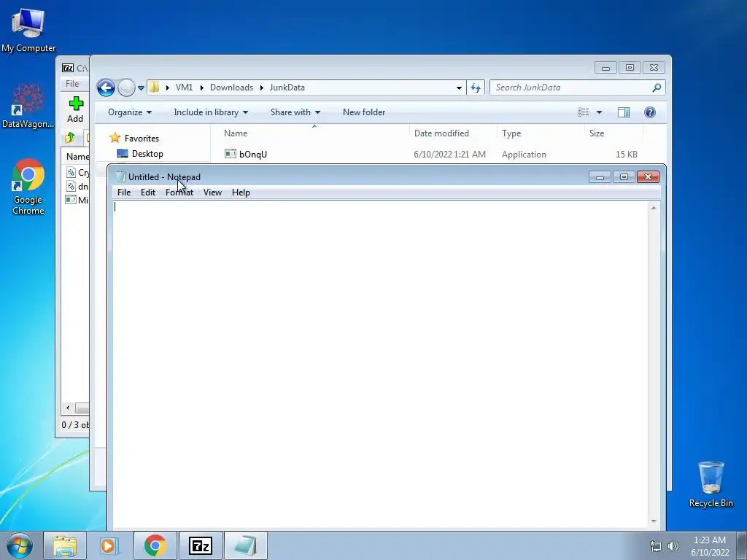Click the folder icon in address bar
This screenshot has width=747, height=560.
[x=154, y=87]
